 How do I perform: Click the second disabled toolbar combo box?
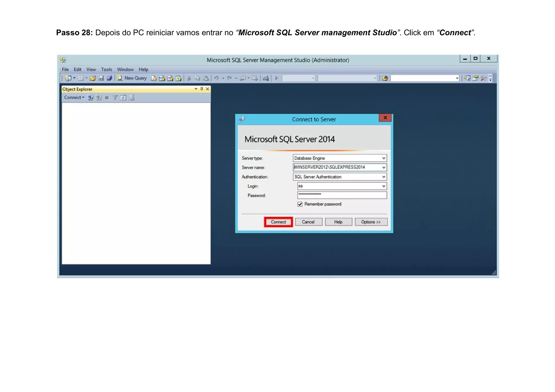(x=347, y=79)
